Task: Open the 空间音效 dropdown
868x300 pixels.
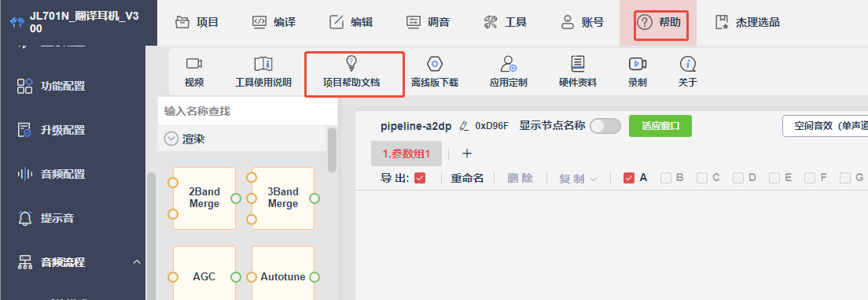Action: (825, 126)
